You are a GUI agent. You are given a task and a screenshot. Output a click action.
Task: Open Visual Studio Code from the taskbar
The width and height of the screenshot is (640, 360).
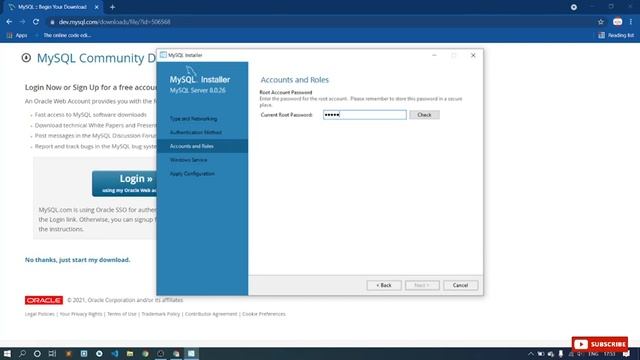coord(115,353)
